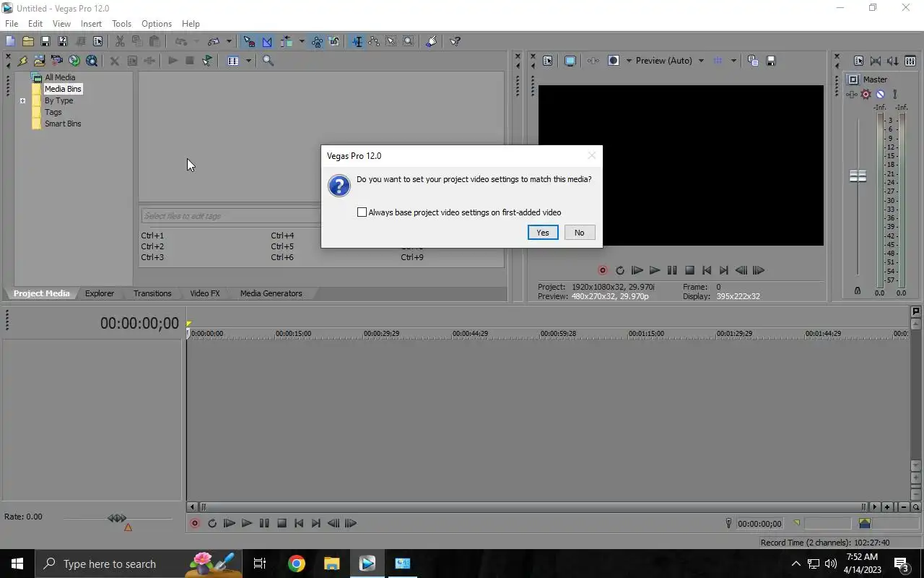The width and height of the screenshot is (924, 578).
Task: Click the Search media magnifier icon
Action: [x=268, y=61]
